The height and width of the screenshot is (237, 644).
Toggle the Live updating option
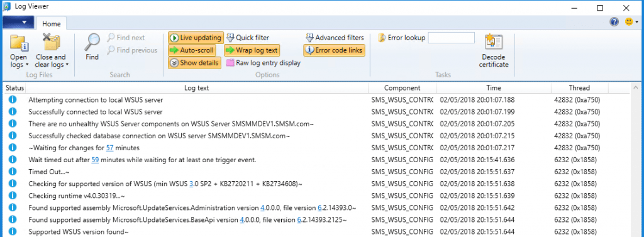pyautogui.click(x=196, y=38)
